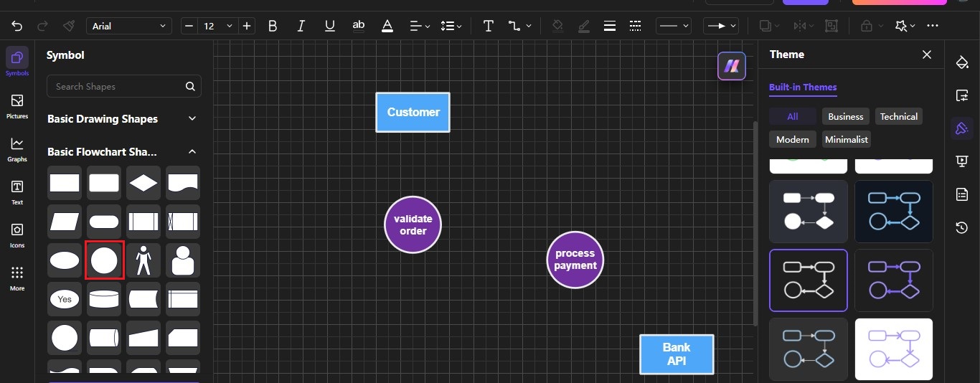Open the text alignment dropdown
The image size is (980, 383).
[x=420, y=26]
